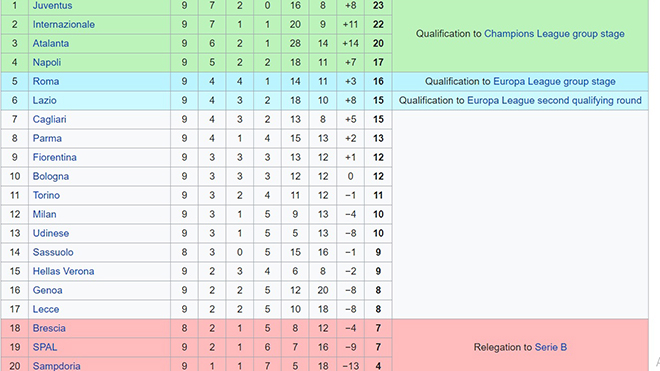Click the Cagliari link
This screenshot has width=660, height=371.
click(49, 119)
